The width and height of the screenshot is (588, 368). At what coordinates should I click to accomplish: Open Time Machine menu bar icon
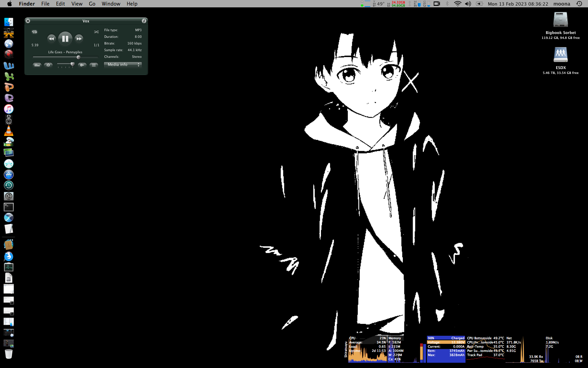579,4
